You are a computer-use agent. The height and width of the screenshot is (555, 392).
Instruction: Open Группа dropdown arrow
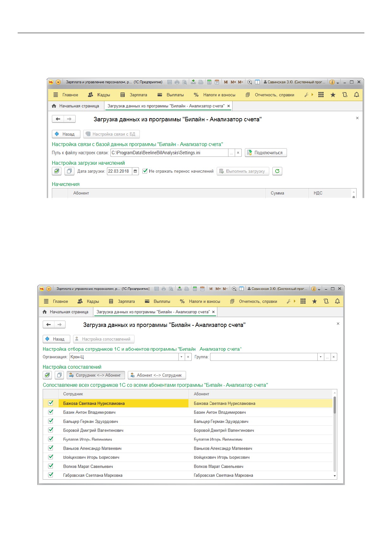tap(320, 357)
